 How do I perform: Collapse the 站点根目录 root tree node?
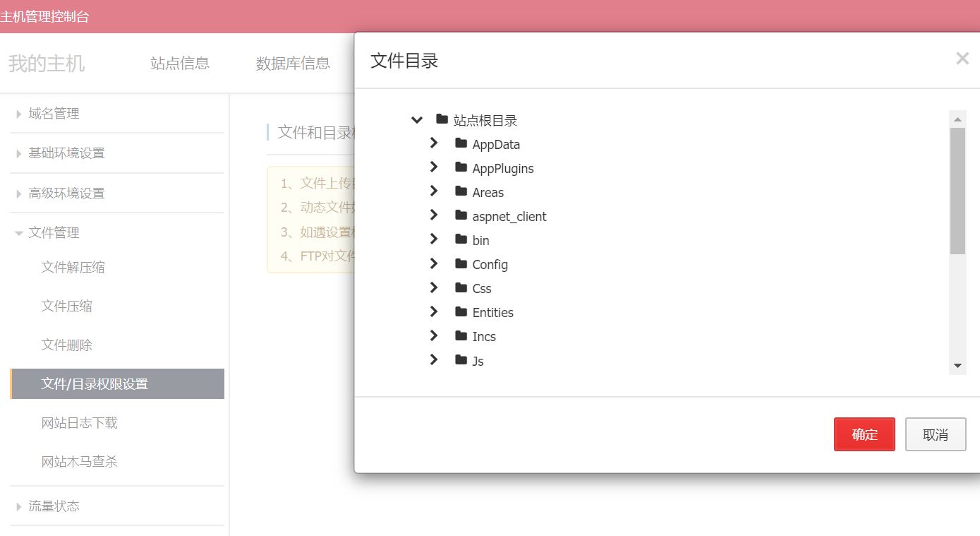[x=417, y=120]
